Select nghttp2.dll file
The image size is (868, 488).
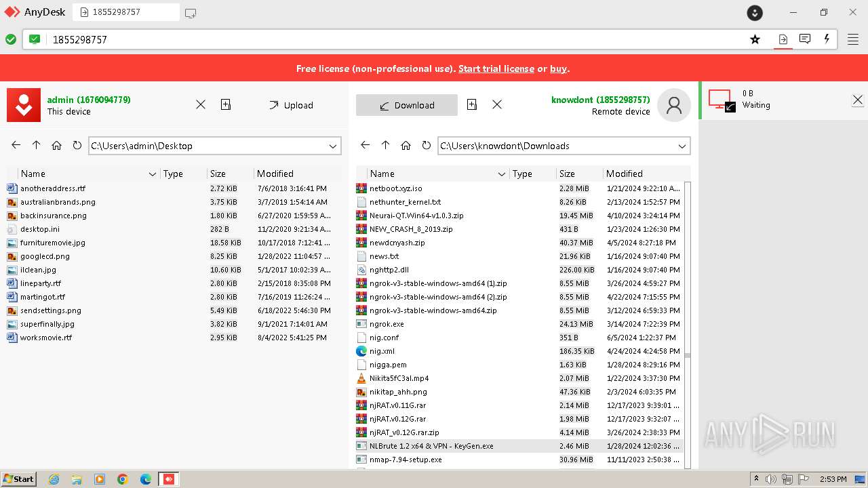[x=519, y=270]
